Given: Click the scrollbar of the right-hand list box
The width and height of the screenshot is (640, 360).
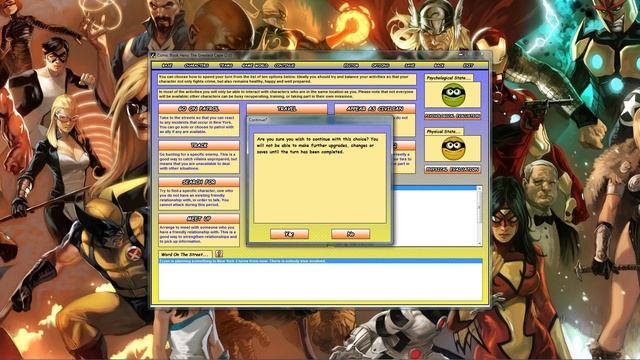Looking at the screenshot, I should tap(479, 216).
